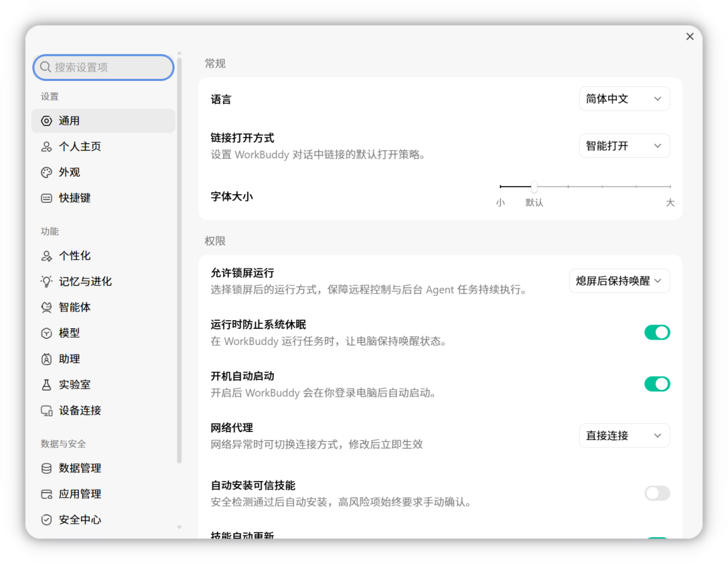Screen dimensions: 728x564
Task: Open 链接打开方式 dropdown 智能打开
Action: [x=624, y=146]
